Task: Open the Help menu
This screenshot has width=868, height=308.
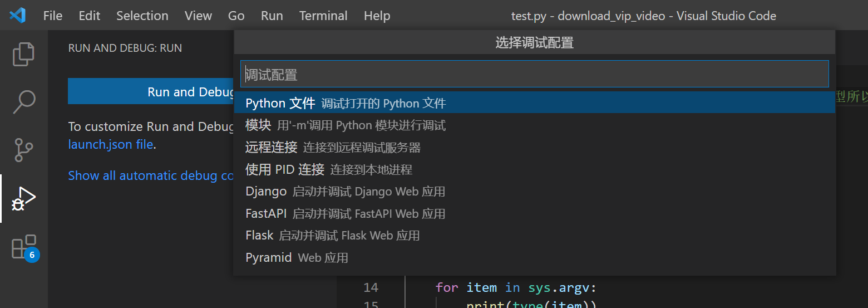Action: 377,16
